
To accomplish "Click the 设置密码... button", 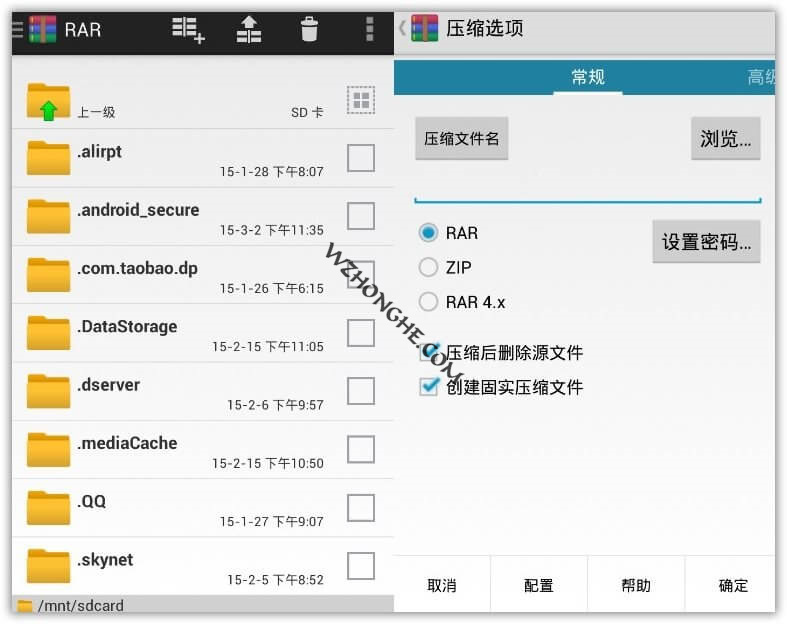I will [706, 242].
